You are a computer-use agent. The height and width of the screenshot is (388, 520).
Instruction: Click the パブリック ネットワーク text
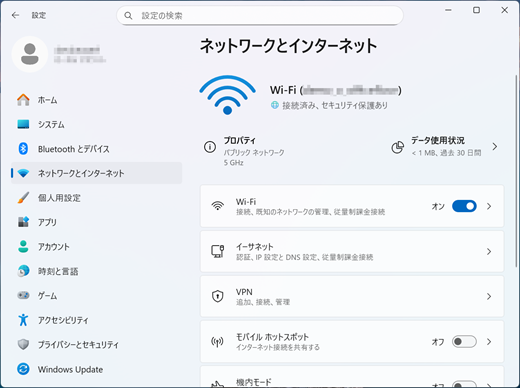point(254,153)
